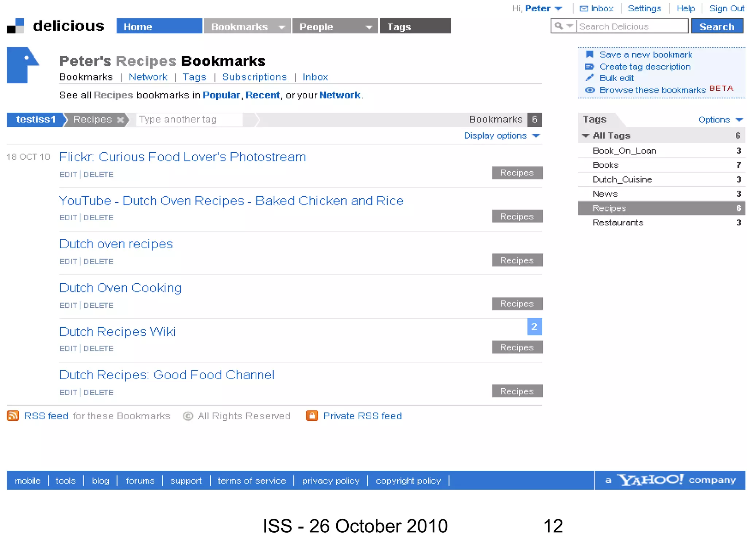
Task: Open Help link
Action: click(686, 8)
